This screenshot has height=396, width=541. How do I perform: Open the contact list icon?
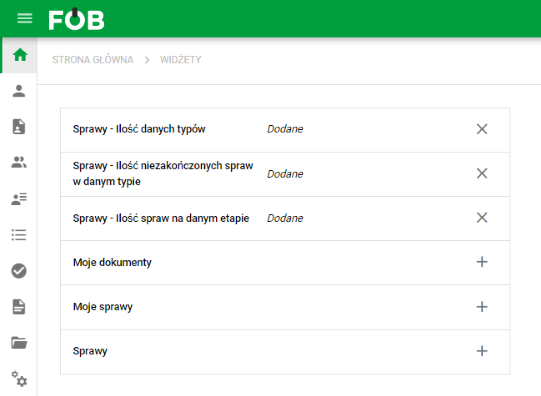(x=19, y=199)
